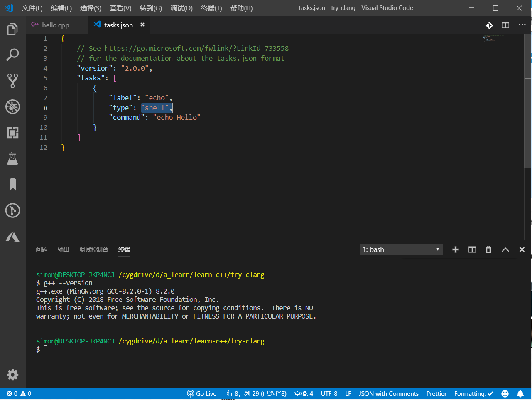The height and width of the screenshot is (400, 532).
Task: Click the "version" key in editor
Action: (95, 68)
